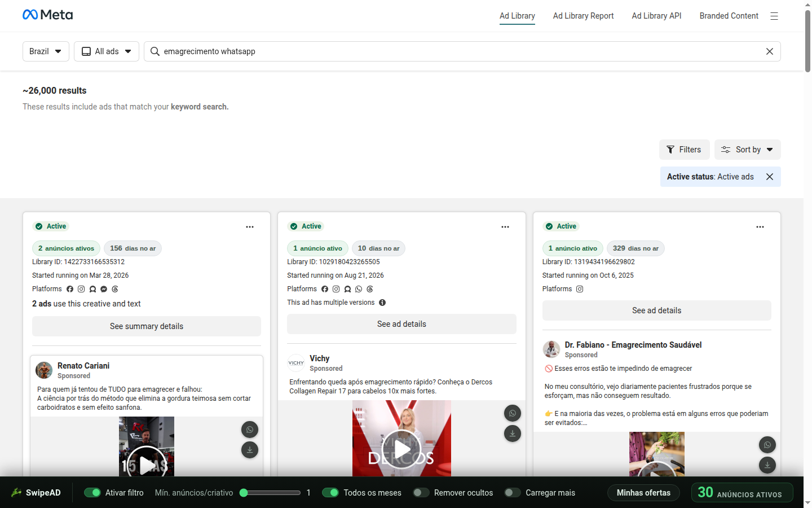Click Audience Network icon on Vichy ad
Image resolution: width=812 pixels, height=508 pixels.
click(347, 289)
